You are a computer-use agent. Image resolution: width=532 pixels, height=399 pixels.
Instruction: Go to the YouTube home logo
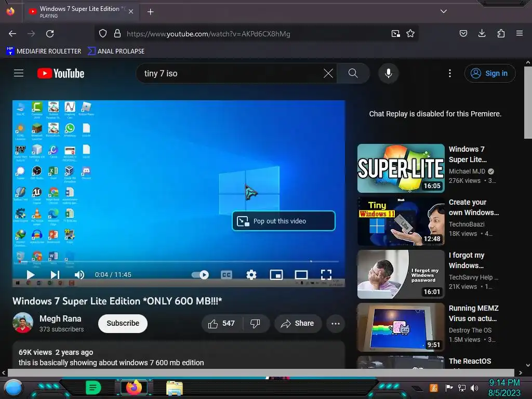click(61, 73)
